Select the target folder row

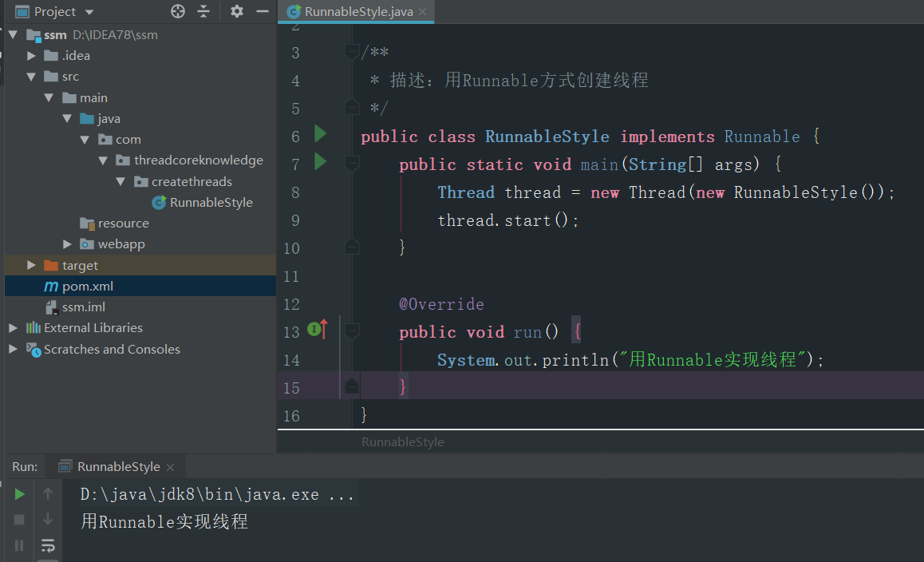tap(140, 265)
